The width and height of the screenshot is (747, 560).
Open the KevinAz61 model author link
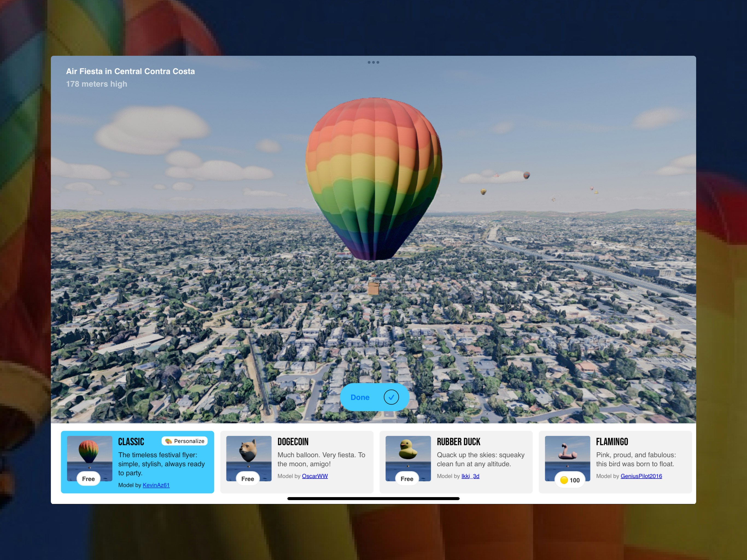(156, 485)
